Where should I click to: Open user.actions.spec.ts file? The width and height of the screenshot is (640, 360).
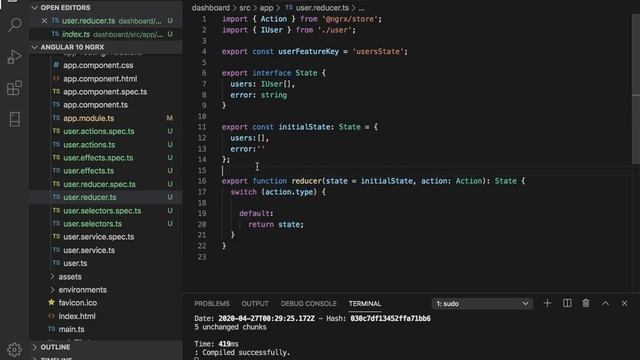pos(99,131)
